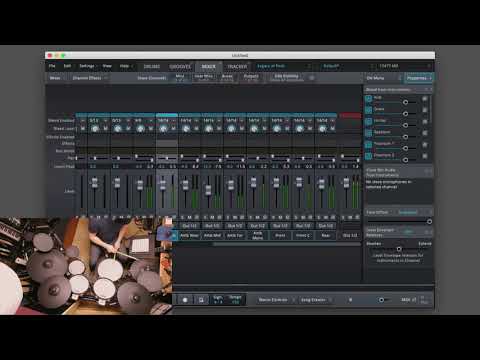Screen dimensions: 480x360
Task: Click the icon at right of Floortom 1 row
Action: (425, 145)
